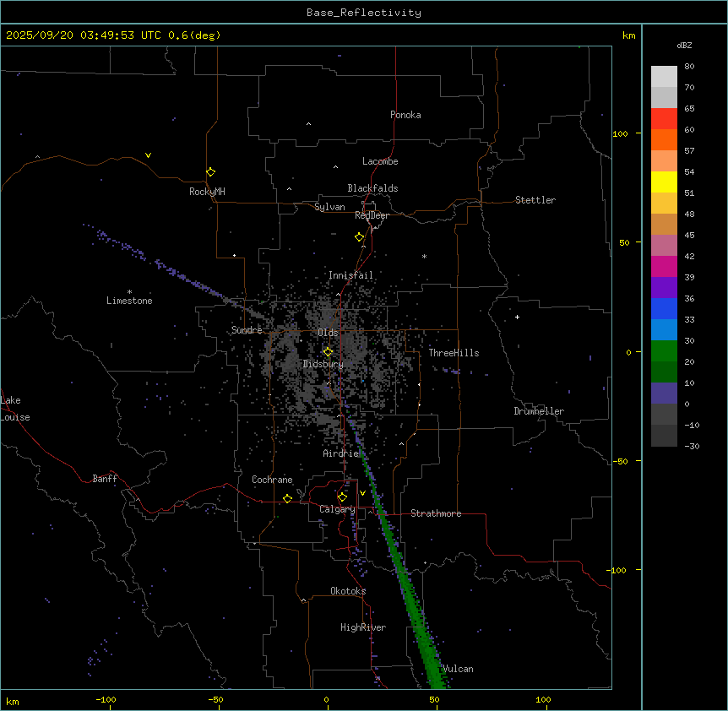This screenshot has height=711, width=728.
Task: Select the Vulcan label near green echo
Action: click(458, 669)
